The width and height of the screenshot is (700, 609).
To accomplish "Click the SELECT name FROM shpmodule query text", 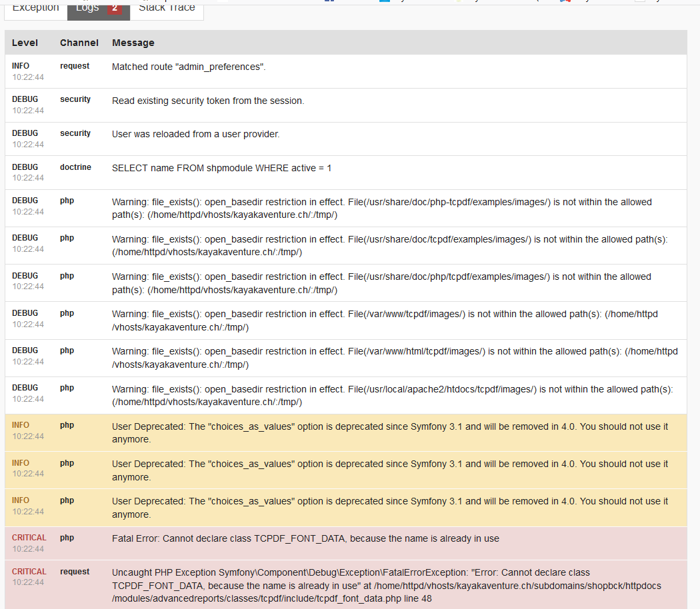I will (221, 168).
